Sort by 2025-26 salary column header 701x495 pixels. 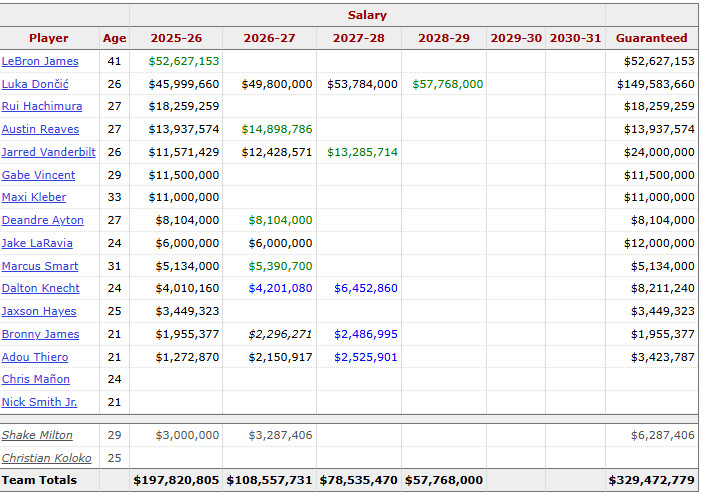pos(176,38)
